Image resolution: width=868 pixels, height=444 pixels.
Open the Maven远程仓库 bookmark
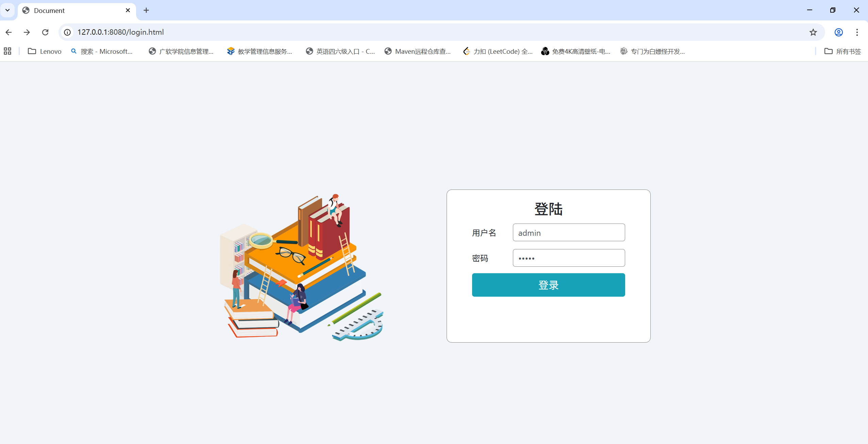[x=418, y=51]
